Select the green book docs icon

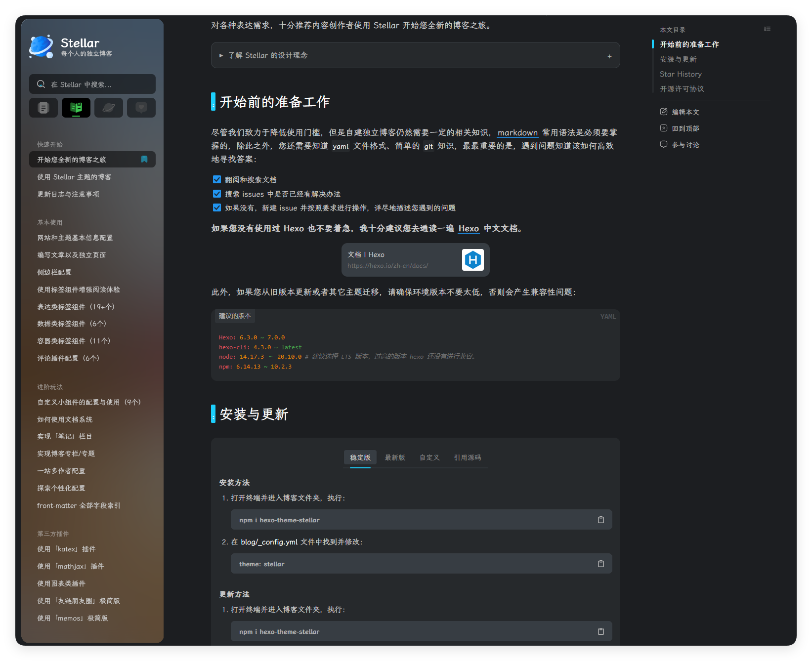76,108
